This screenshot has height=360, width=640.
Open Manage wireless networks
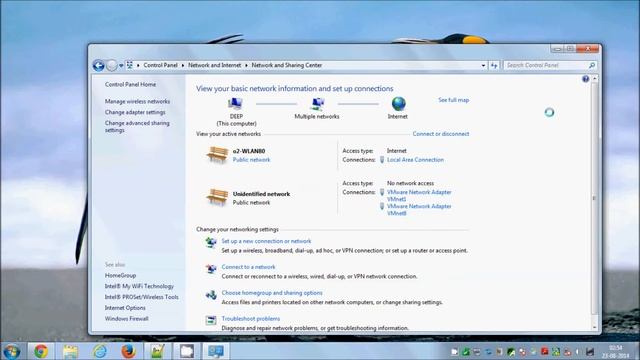[137, 101]
